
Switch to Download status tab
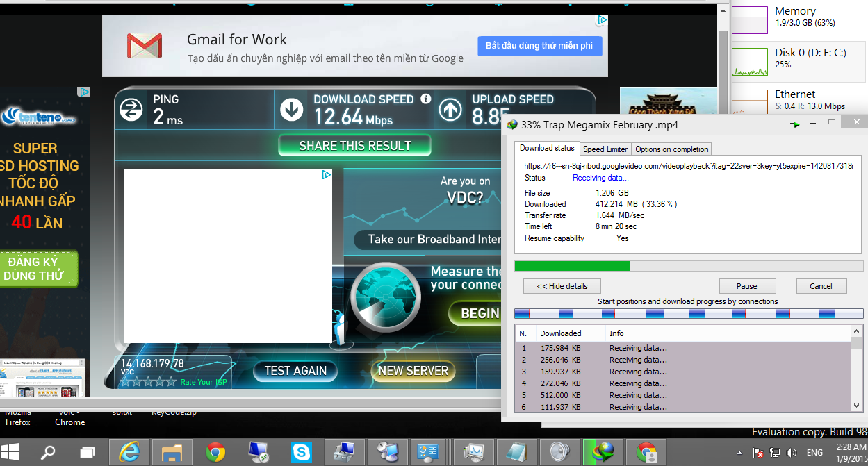pos(547,148)
